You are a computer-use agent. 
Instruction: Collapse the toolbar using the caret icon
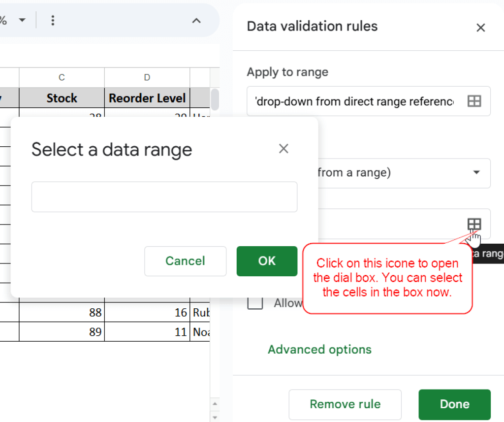pyautogui.click(x=196, y=21)
